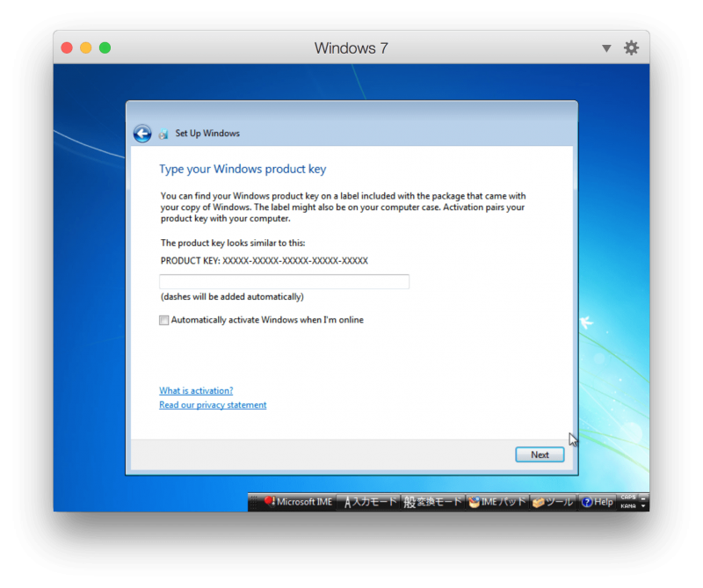Open Read our privacy statement link

pyautogui.click(x=213, y=404)
